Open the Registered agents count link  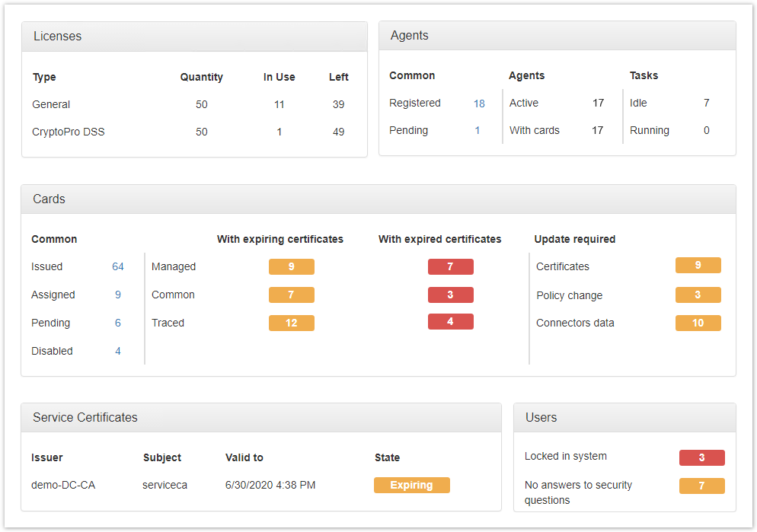(x=479, y=104)
